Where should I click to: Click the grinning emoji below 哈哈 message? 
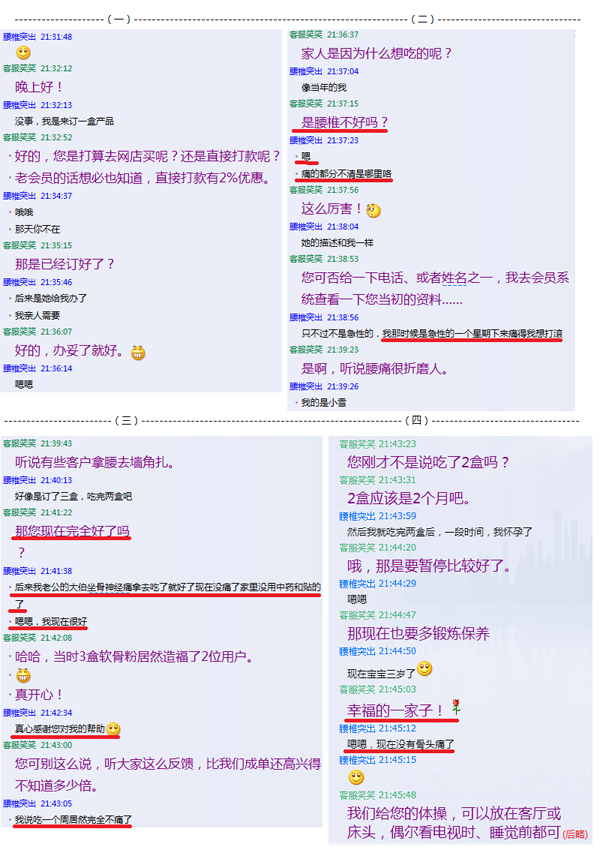(x=23, y=675)
